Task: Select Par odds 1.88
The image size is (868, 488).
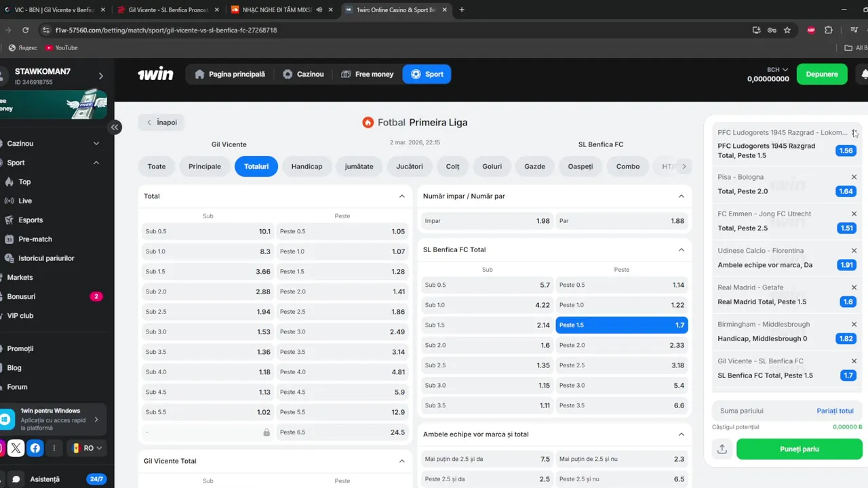Action: click(622, 221)
